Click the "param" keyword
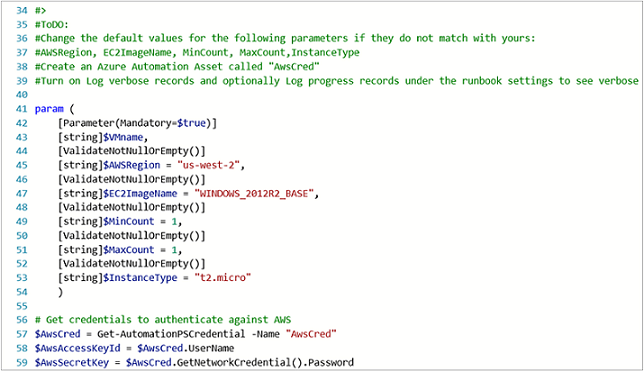 click(49, 109)
